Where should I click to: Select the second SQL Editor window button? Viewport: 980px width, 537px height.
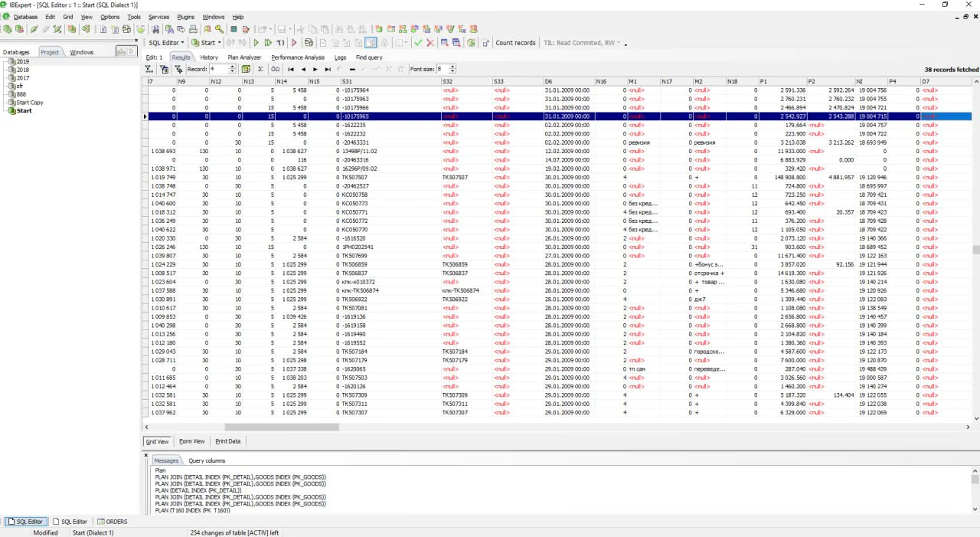(x=70, y=522)
